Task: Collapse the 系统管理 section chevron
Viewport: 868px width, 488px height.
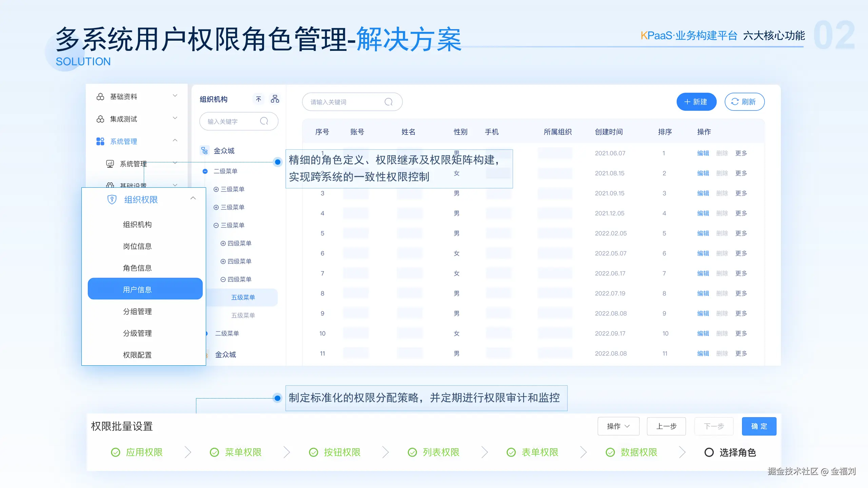Action: coord(175,140)
